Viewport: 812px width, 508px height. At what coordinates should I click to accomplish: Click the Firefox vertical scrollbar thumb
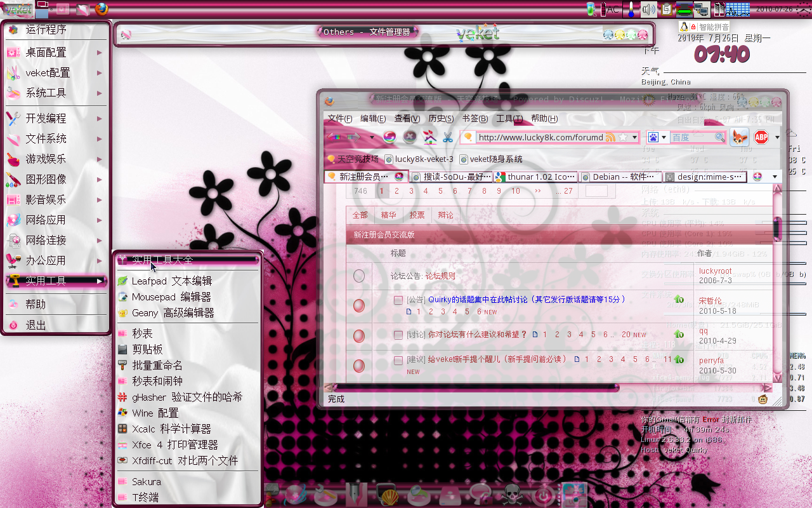(777, 230)
